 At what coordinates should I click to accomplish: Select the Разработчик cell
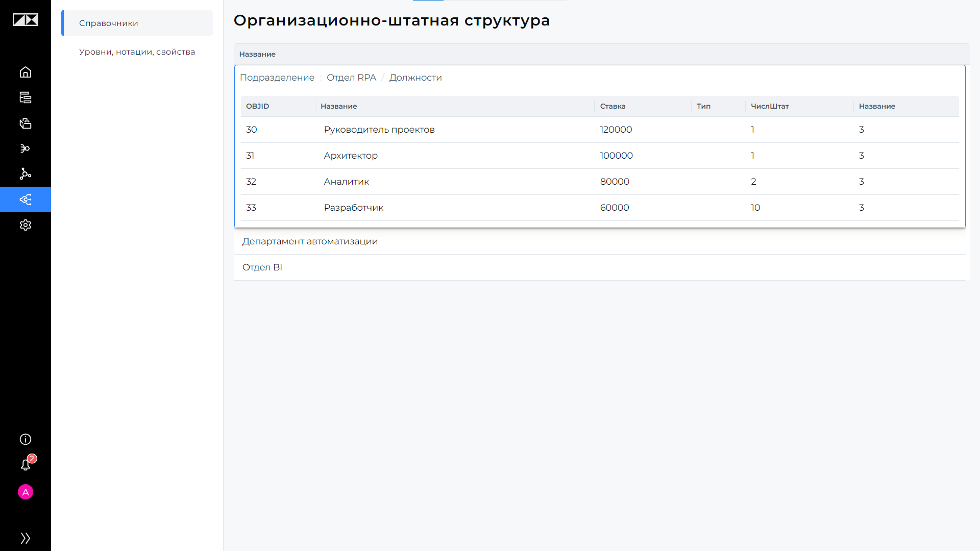pyautogui.click(x=353, y=208)
